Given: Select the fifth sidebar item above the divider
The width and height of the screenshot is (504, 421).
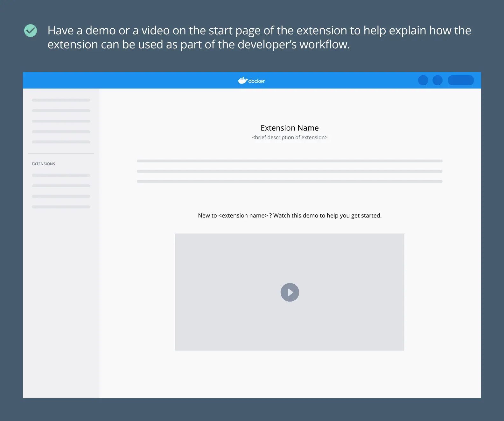Looking at the screenshot, I should pos(61,142).
